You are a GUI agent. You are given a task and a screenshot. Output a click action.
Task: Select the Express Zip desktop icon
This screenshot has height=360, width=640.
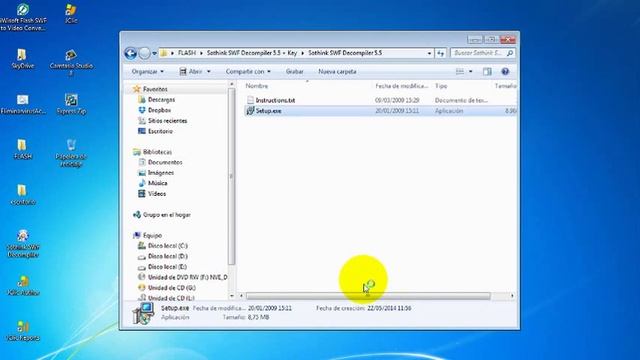coord(71,104)
